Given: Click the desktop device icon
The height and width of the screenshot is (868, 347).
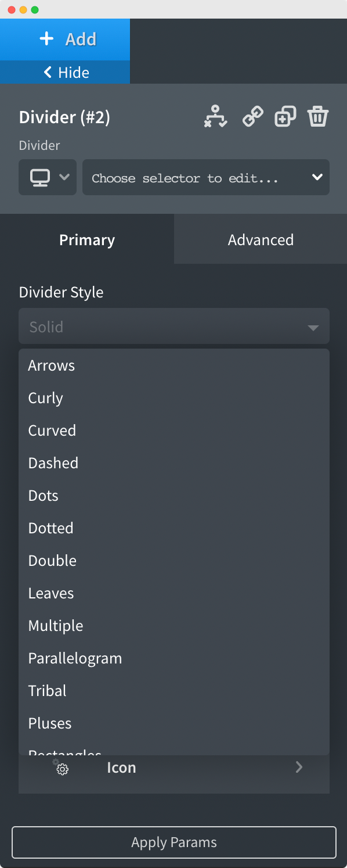Looking at the screenshot, I should [39, 177].
